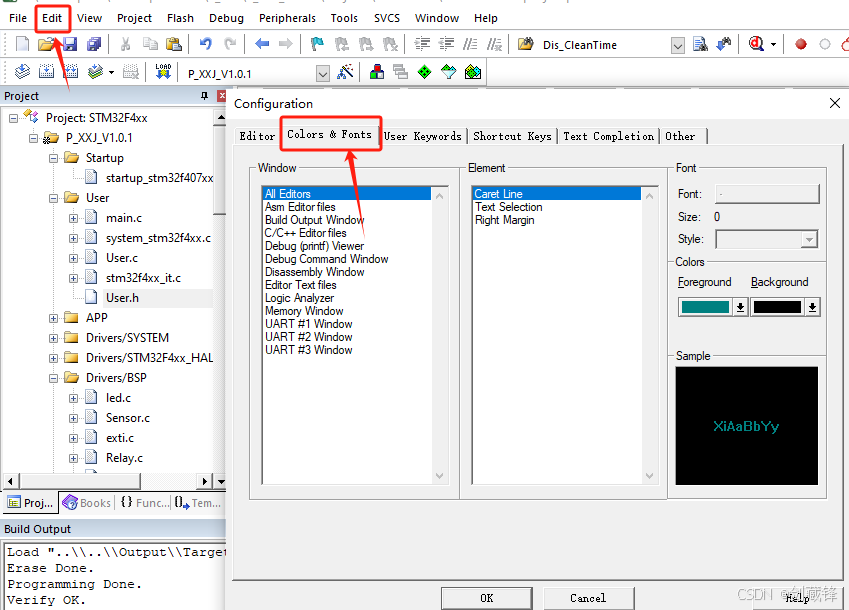849x610 pixels.
Task: Open the P_XXJ_V1.0.1 target dropdown
Action: point(323,73)
